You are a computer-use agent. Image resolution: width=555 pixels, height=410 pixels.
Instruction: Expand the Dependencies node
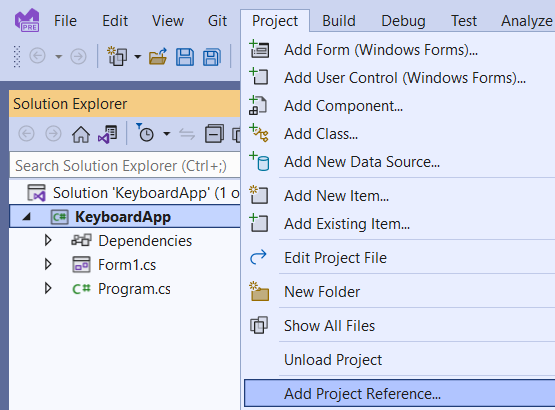[48, 240]
